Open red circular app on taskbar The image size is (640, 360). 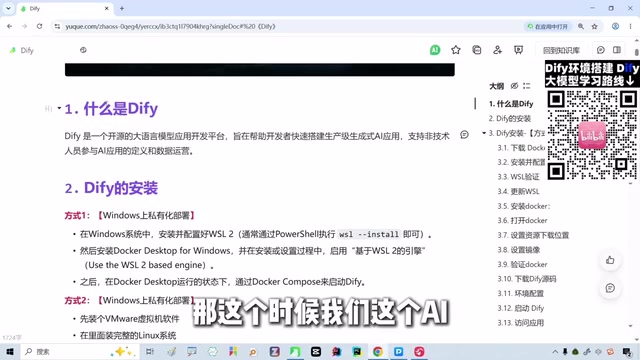click(x=419, y=351)
